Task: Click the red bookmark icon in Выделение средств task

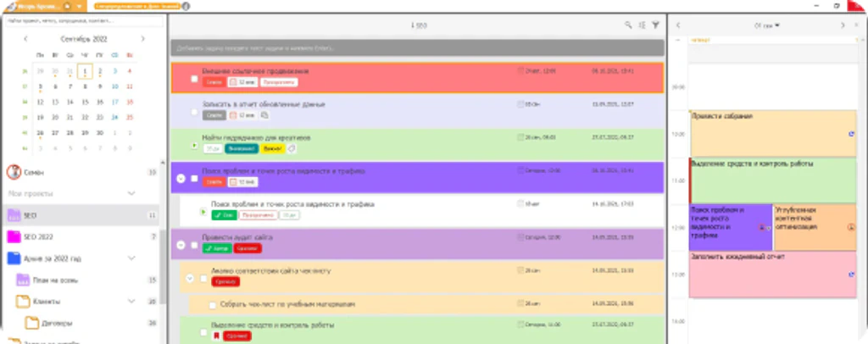Action: click(x=216, y=336)
